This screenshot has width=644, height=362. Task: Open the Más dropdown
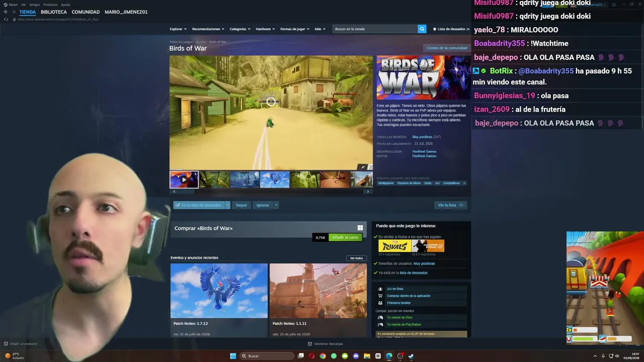[319, 29]
